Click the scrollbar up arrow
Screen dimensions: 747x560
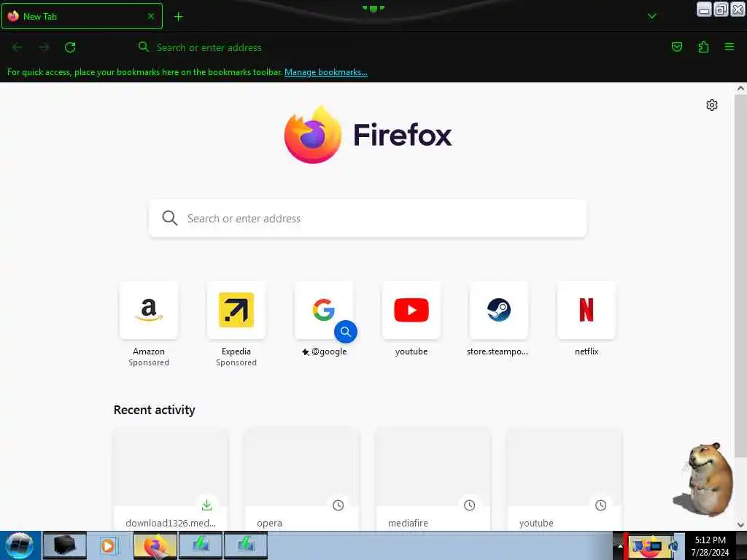click(x=740, y=88)
